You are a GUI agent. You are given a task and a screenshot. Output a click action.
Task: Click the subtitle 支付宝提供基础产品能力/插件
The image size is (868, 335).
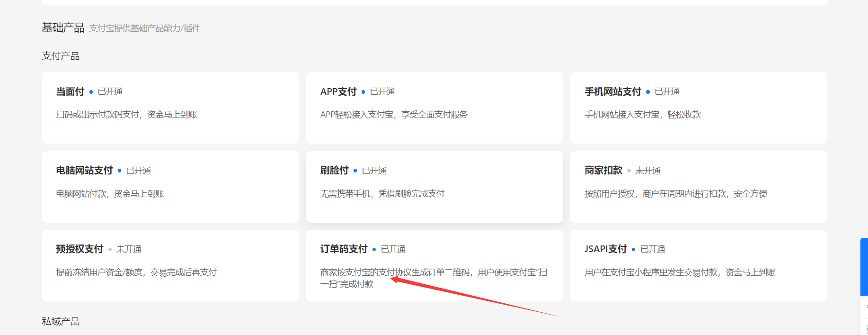tap(145, 28)
